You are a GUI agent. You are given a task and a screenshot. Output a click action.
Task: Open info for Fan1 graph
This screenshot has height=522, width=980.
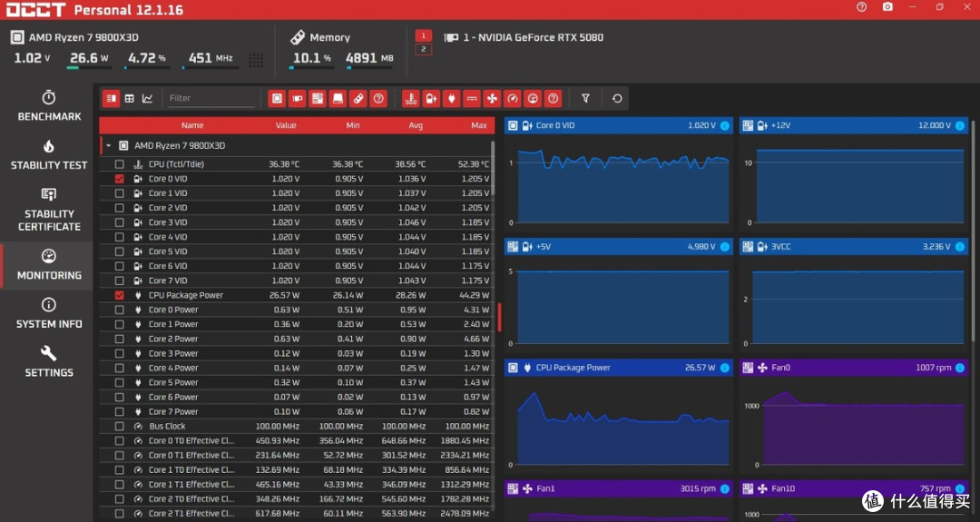pyautogui.click(x=725, y=489)
